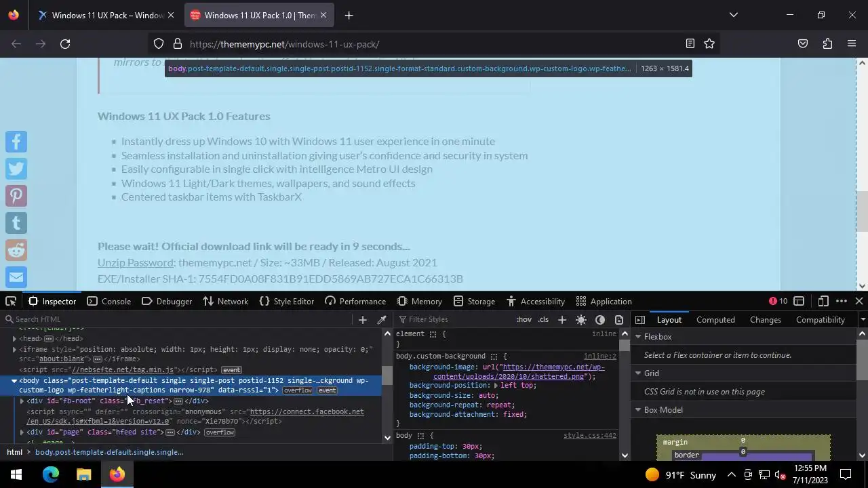868x488 pixels.
Task: Toggle Reader View in address bar
Action: click(x=690, y=44)
